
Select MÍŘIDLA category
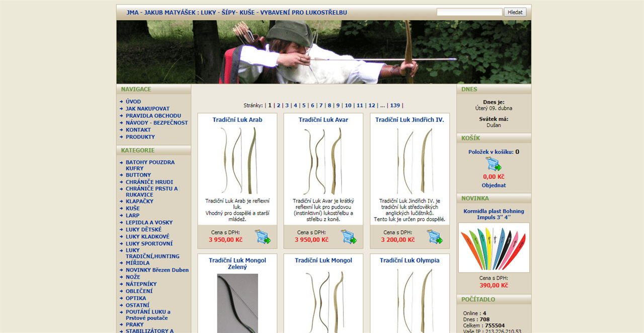[x=138, y=262]
